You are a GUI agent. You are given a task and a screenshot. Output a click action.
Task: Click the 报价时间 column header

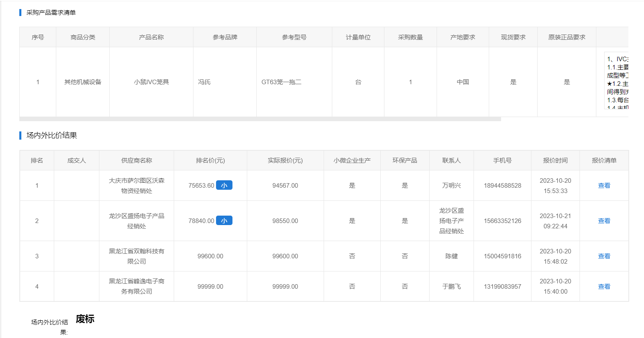555,161
